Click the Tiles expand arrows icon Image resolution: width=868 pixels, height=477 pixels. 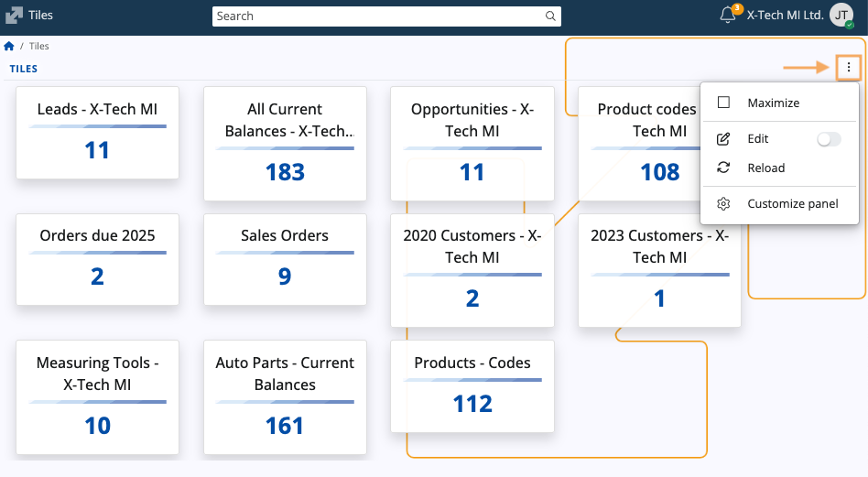tap(14, 16)
